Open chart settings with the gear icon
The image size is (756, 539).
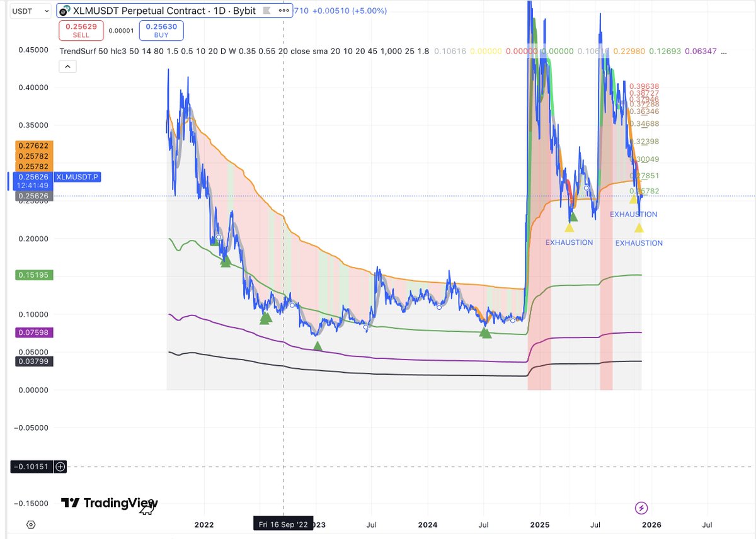(x=30, y=524)
